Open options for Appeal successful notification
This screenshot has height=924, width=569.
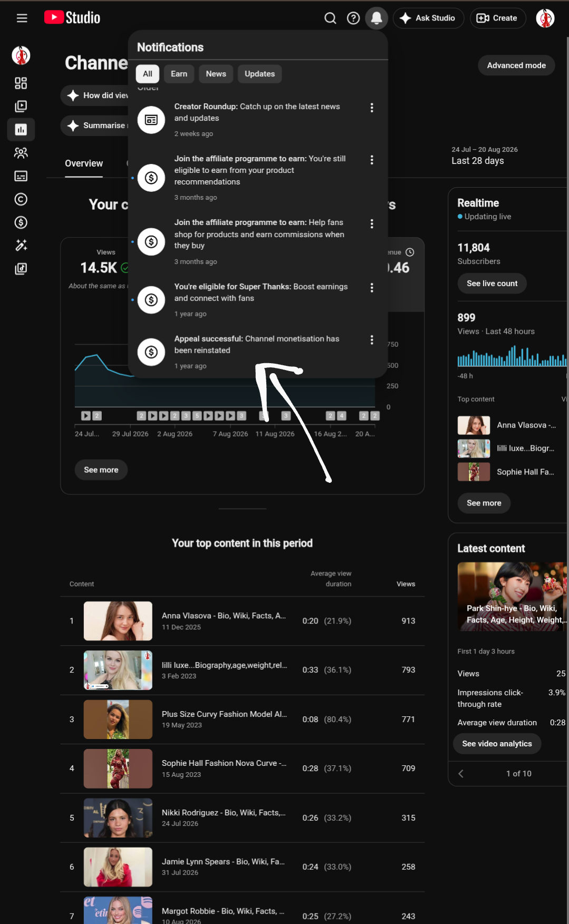(372, 340)
